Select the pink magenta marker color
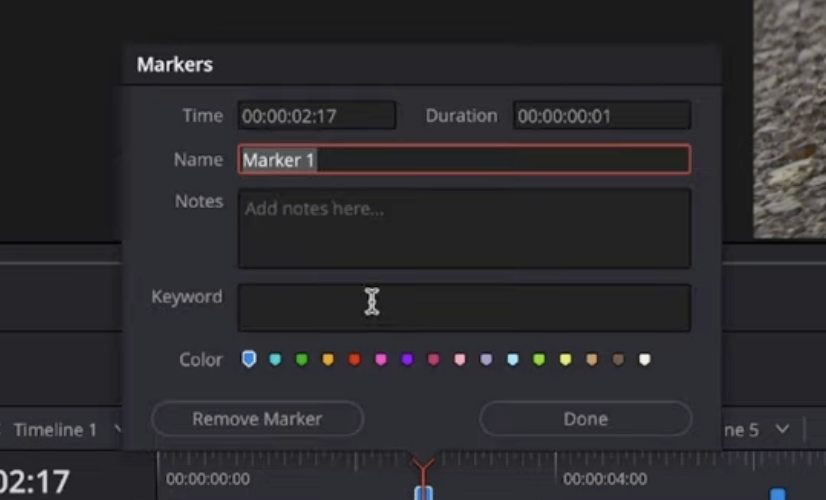The width and height of the screenshot is (826, 500). coord(380,359)
